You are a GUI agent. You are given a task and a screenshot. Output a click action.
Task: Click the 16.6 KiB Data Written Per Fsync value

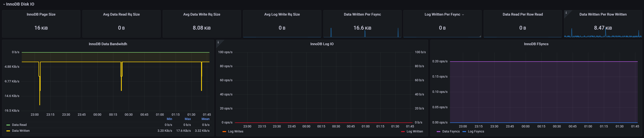[x=362, y=28]
